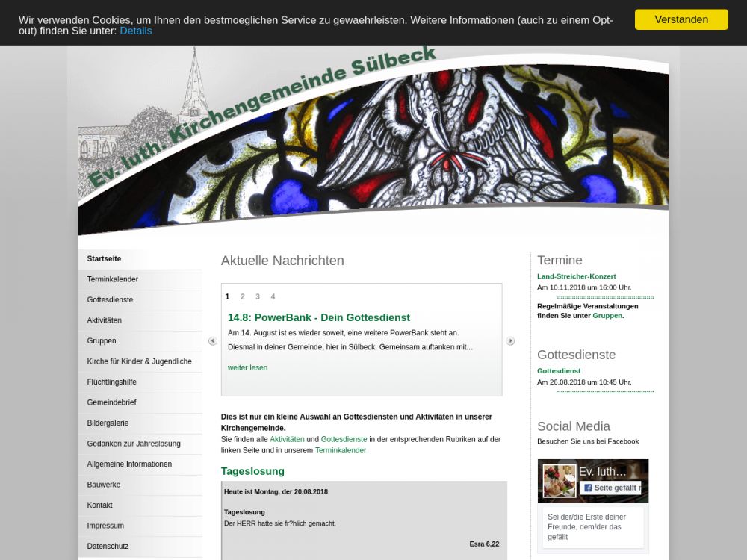Click the previous news slide arrow
Viewport: 747px width, 560px height.
click(212, 341)
